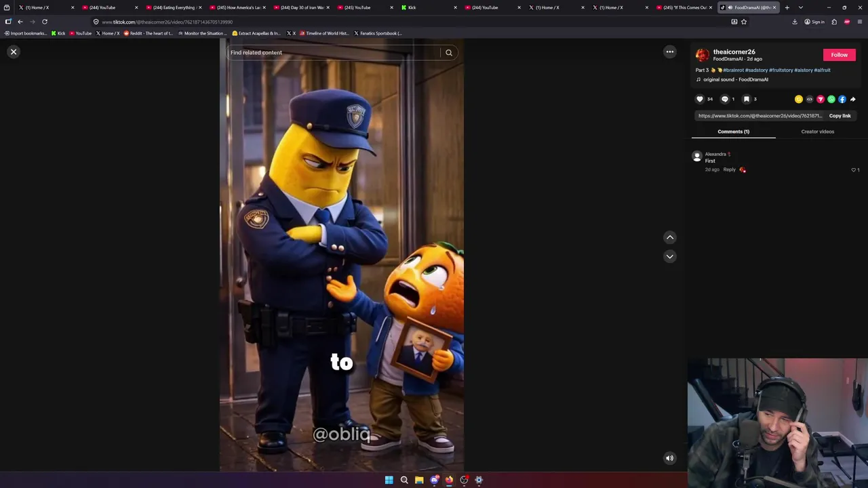Click the browser Sign in button

(x=814, y=22)
